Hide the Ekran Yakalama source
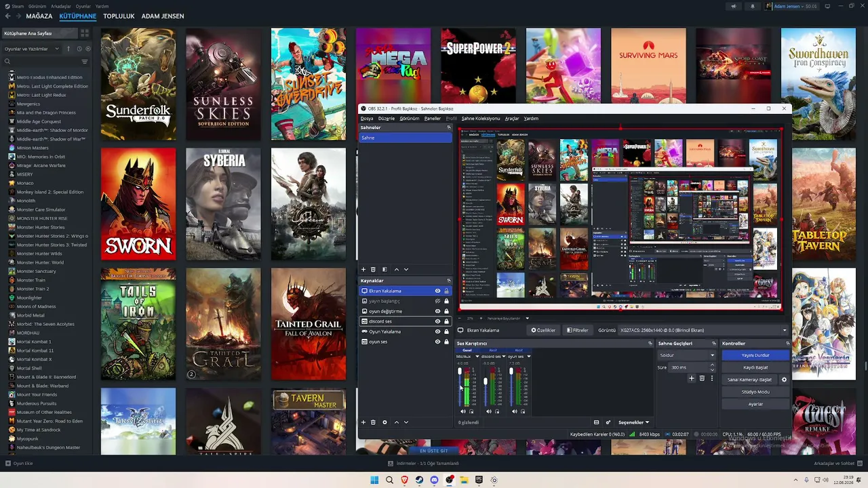This screenshot has height=488, width=868. tap(437, 291)
